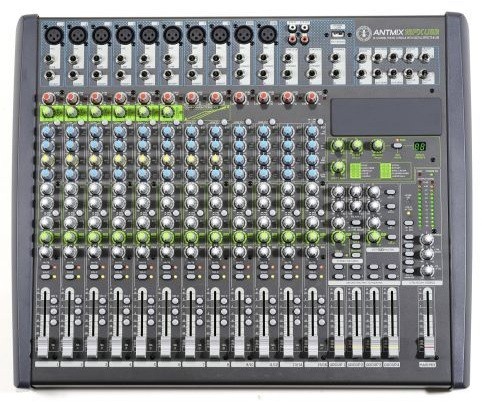This screenshot has height=403, width=482.
Task: Click the Group 1 fader cap
Action: [338, 347]
